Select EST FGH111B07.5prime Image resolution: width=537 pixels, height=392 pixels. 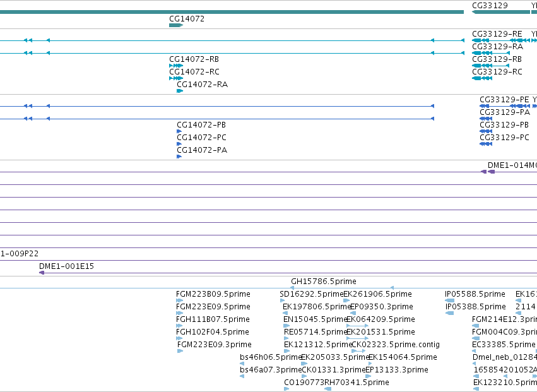coord(213,319)
